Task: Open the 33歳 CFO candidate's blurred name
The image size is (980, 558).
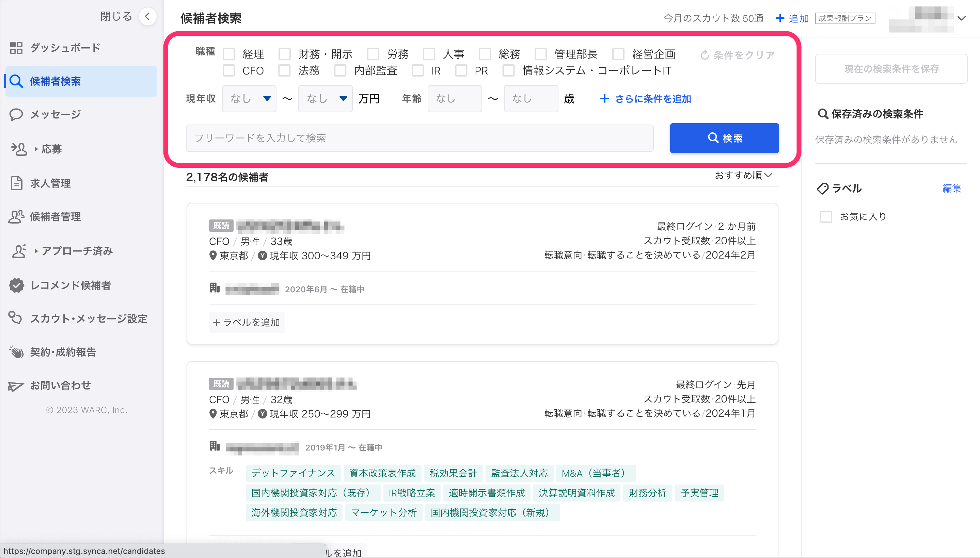Action: [x=290, y=226]
